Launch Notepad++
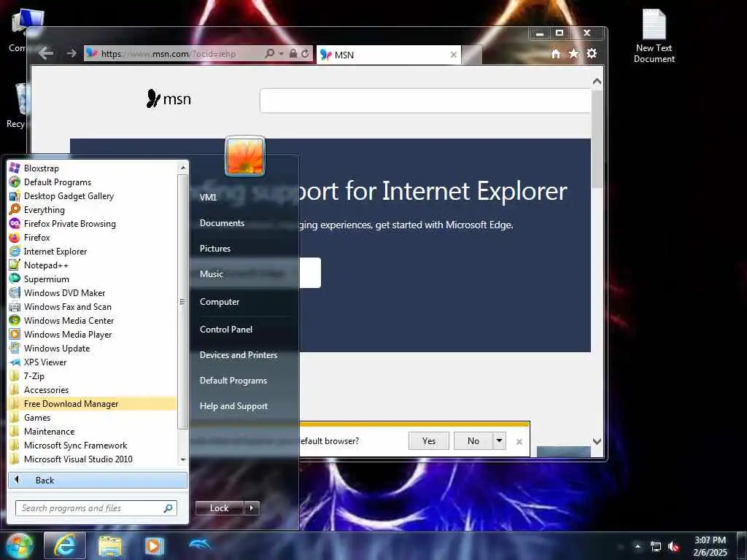Image resolution: width=747 pixels, height=560 pixels. 46,265
